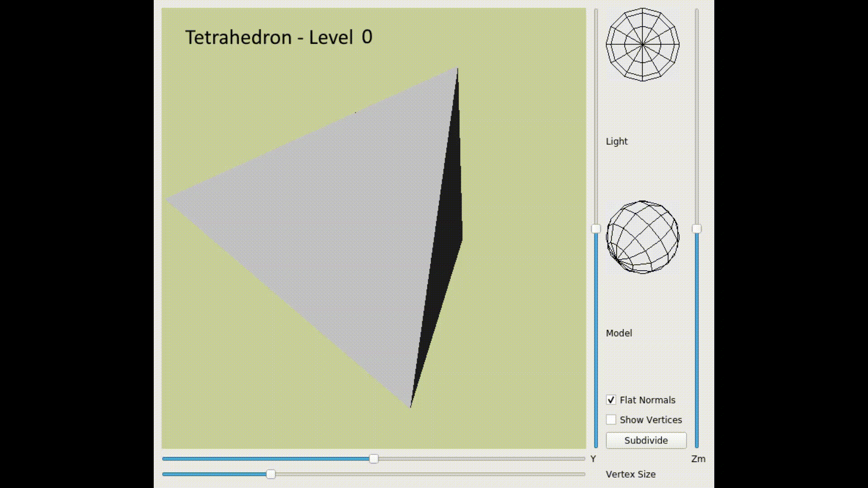Image resolution: width=868 pixels, height=488 pixels.
Task: Click the Zm zoom slider handle
Action: [x=696, y=230]
